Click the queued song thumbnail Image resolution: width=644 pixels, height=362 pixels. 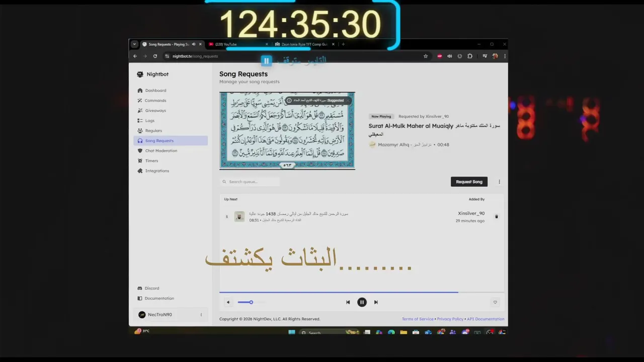[239, 217]
